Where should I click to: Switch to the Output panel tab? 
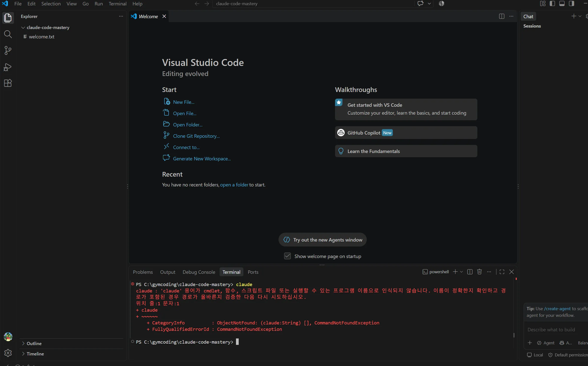click(x=168, y=272)
